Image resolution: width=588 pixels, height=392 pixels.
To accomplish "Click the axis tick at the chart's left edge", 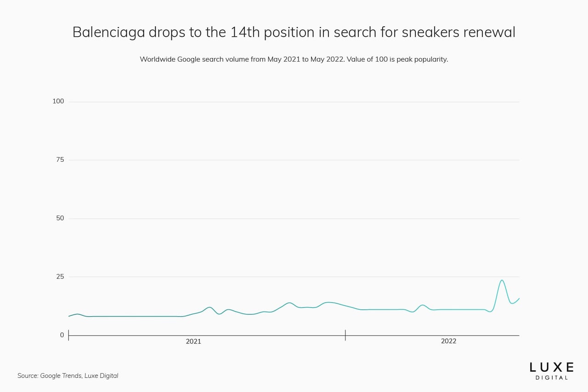I will pyautogui.click(x=68, y=335).
